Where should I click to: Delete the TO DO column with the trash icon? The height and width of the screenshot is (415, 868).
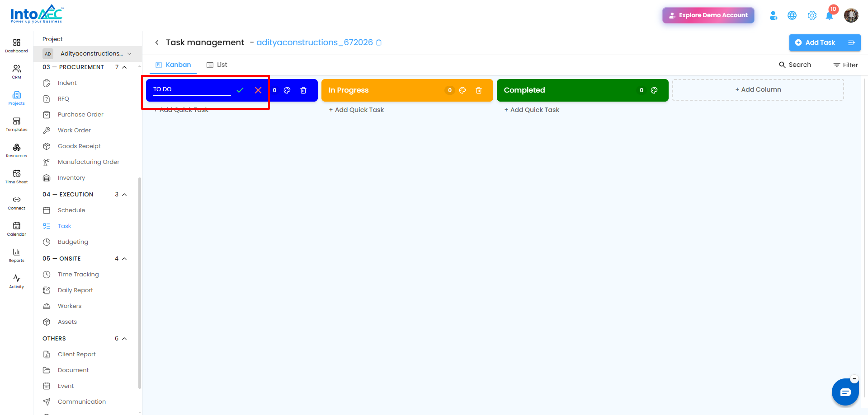303,90
